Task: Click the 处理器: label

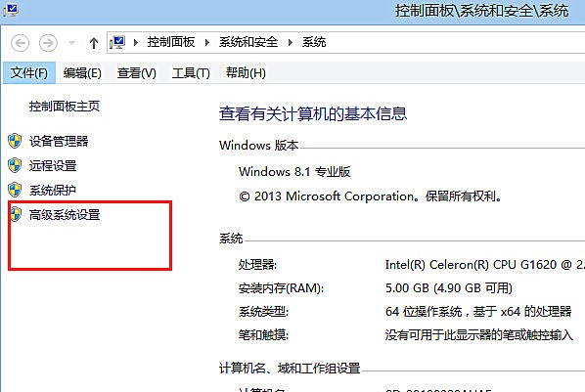Action: click(258, 265)
